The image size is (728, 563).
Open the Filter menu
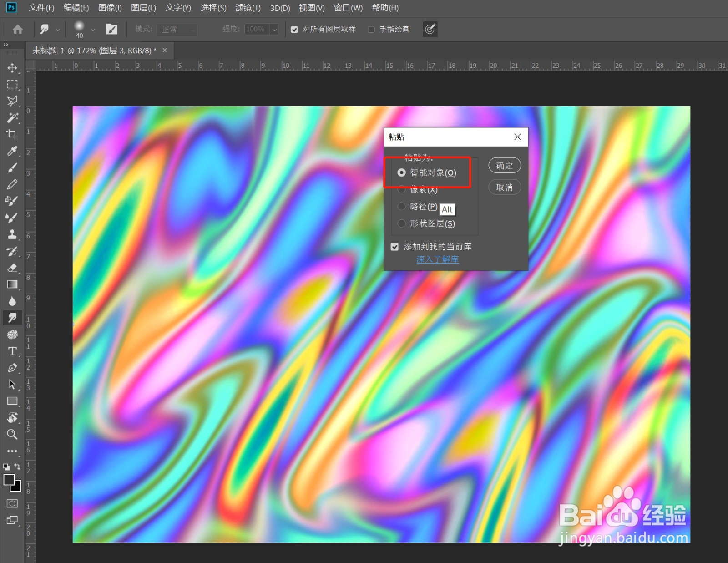(x=248, y=8)
